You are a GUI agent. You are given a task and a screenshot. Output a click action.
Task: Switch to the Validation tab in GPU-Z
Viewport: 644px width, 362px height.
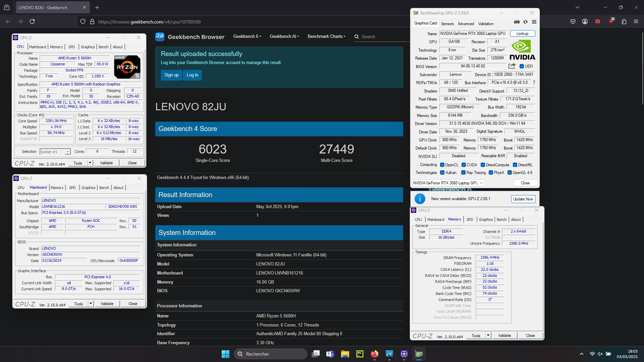coord(486,24)
